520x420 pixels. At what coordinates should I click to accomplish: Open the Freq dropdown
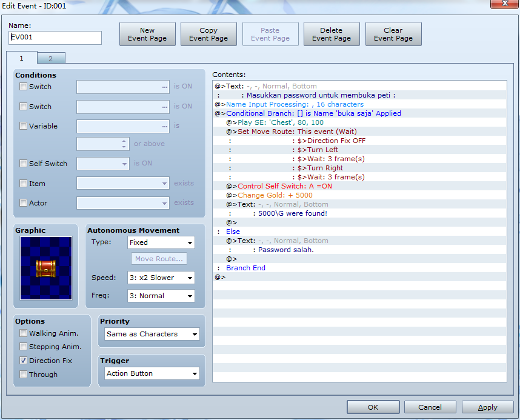161,296
